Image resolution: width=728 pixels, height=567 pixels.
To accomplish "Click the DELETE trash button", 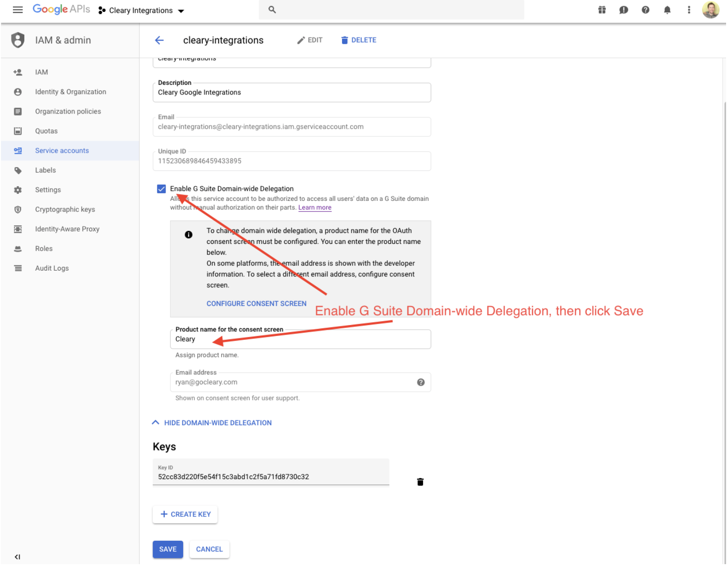I will 359,40.
